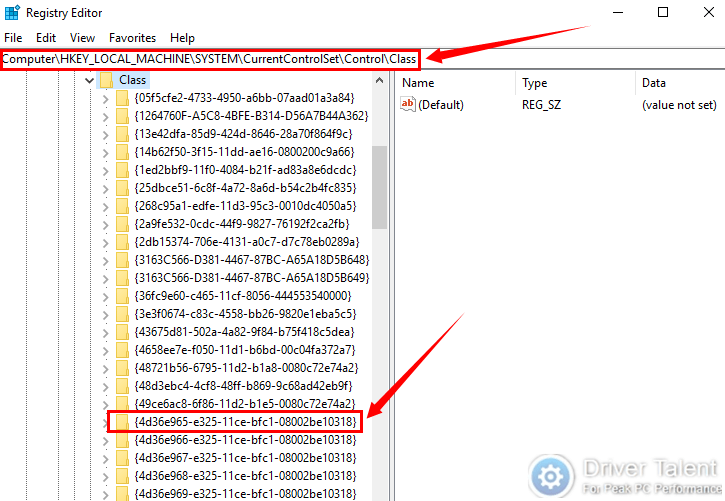725x501 pixels.
Task: Expand the {25dbce51-6c8f-4a72-8a6d-b54c2b4fc835} key
Action: tap(105, 189)
